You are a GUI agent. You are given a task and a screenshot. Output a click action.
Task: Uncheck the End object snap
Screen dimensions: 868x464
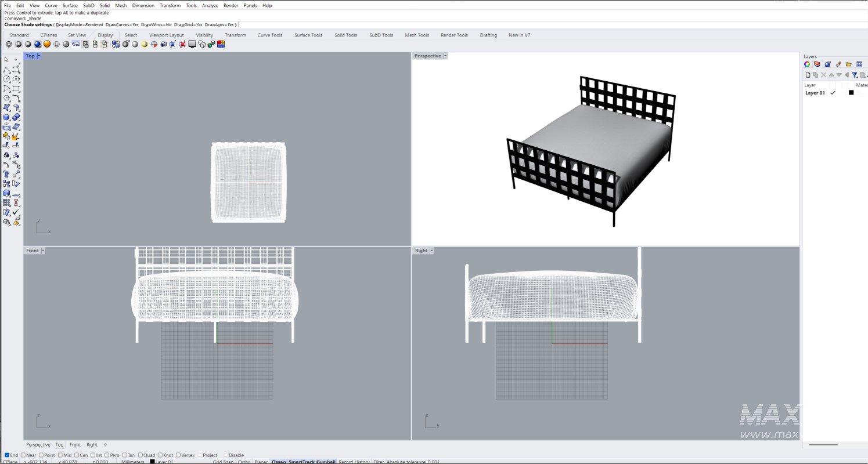point(6,455)
